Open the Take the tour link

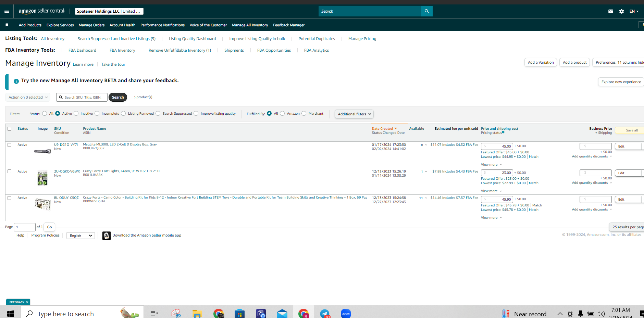click(x=113, y=64)
